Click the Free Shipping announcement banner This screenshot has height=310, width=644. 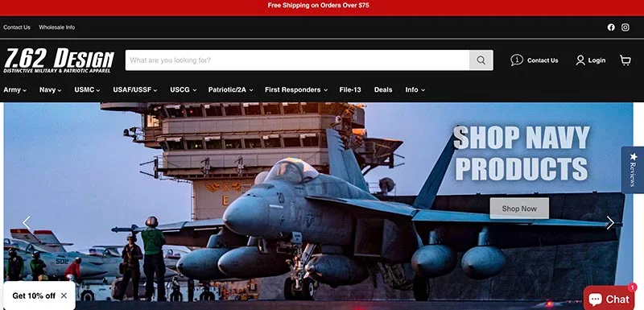(x=318, y=6)
